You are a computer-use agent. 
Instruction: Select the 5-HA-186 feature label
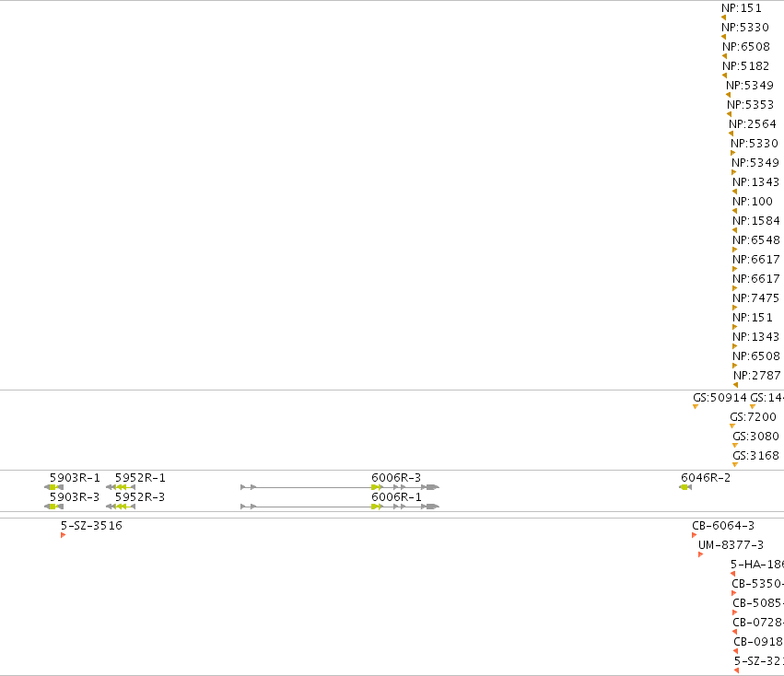tap(757, 565)
